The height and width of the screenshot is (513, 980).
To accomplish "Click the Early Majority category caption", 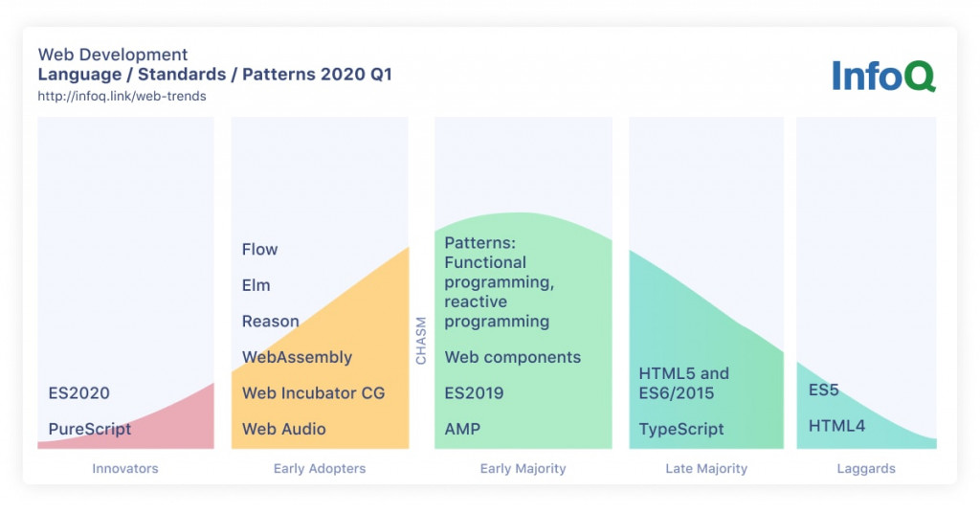I will tap(523, 469).
